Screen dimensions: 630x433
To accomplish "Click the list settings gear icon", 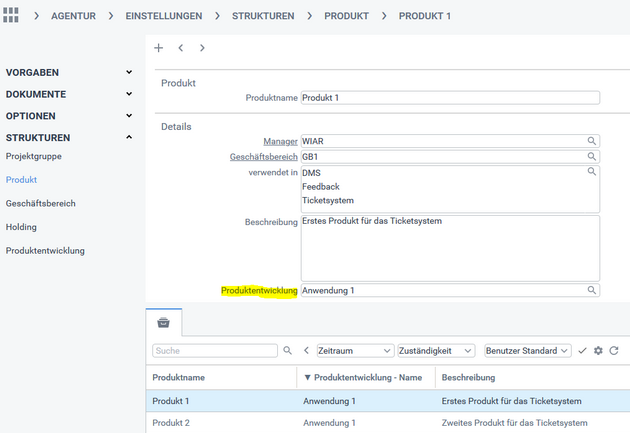I will click(x=598, y=351).
